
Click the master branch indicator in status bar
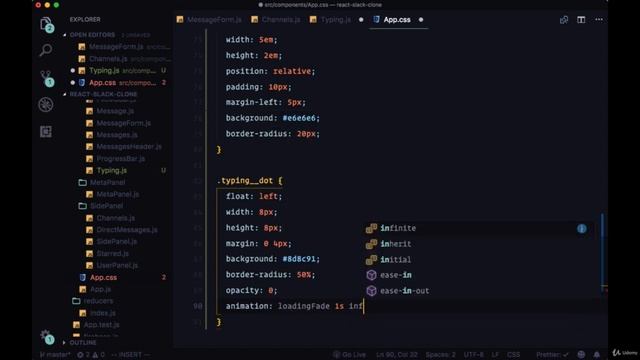coord(56,355)
